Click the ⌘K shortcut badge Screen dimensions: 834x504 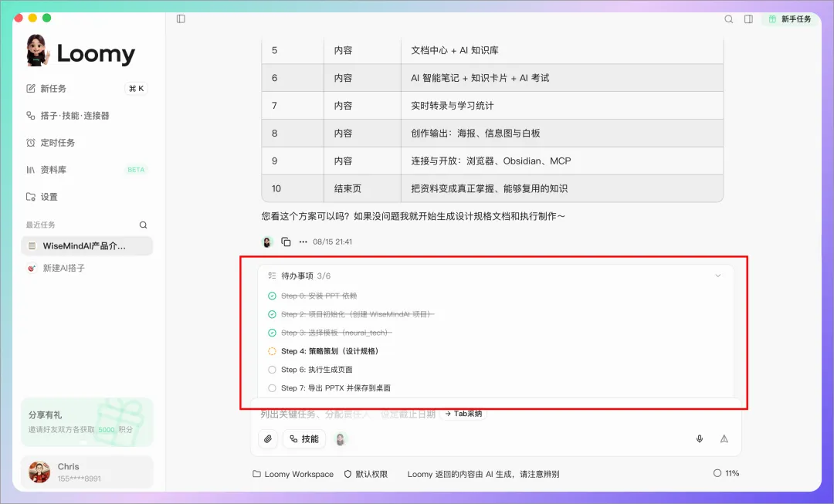tap(136, 89)
